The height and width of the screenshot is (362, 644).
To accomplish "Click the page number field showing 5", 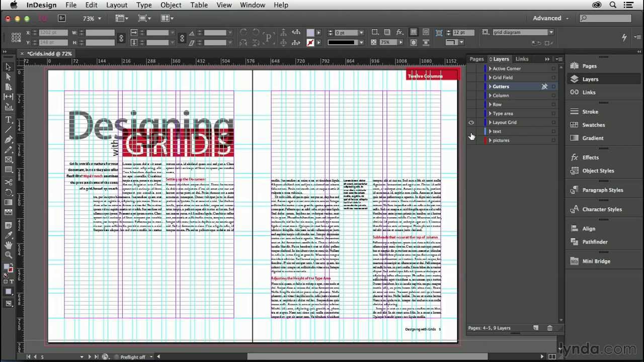I will coord(43,356).
